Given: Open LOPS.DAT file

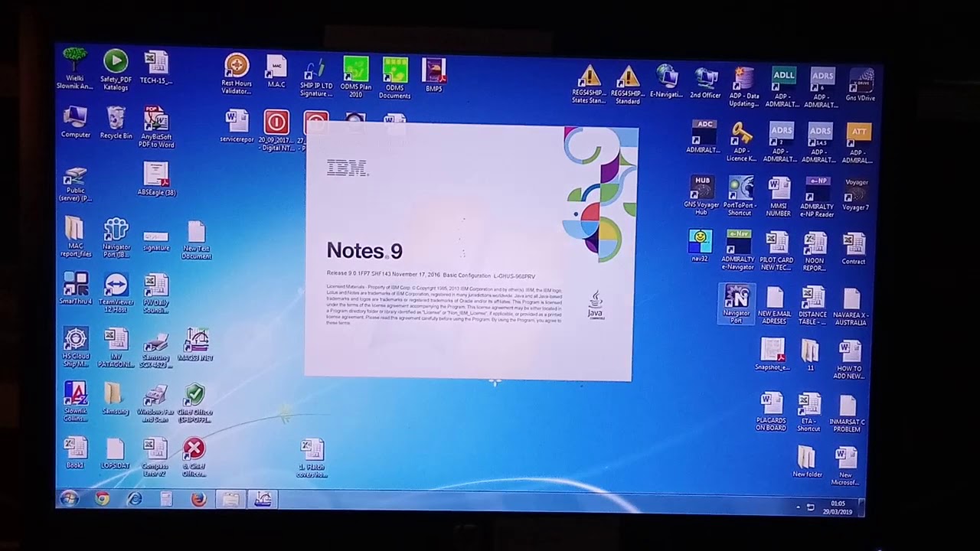Looking at the screenshot, I should pyautogui.click(x=115, y=453).
